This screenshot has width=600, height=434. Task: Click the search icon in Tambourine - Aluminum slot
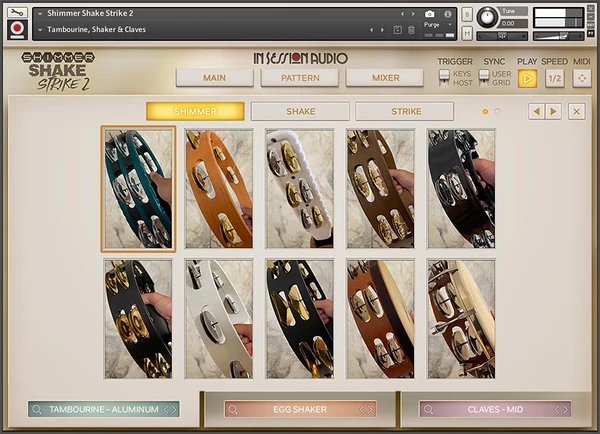(x=38, y=409)
